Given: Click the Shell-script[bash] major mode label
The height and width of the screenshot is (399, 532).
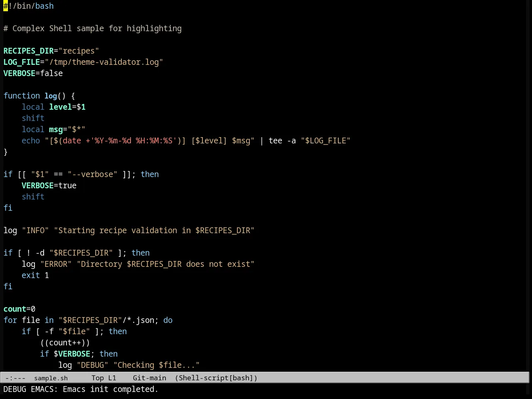Looking at the screenshot, I should (216, 378).
